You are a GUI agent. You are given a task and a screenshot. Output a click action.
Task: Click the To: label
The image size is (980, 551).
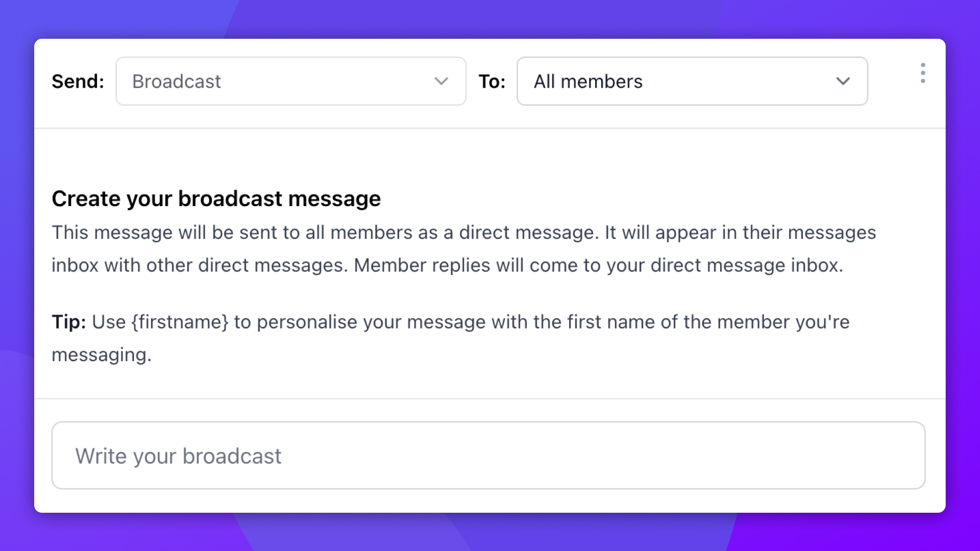click(x=492, y=81)
